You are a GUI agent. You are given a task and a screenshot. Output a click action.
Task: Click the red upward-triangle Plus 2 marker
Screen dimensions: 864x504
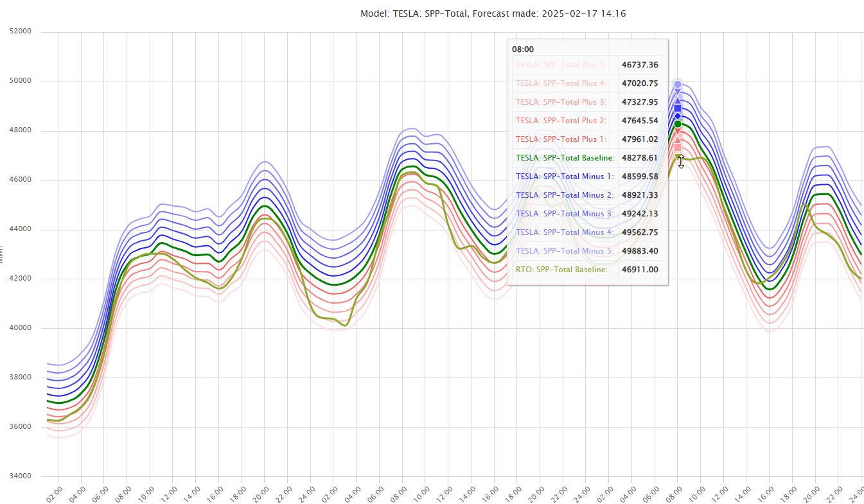[678, 139]
